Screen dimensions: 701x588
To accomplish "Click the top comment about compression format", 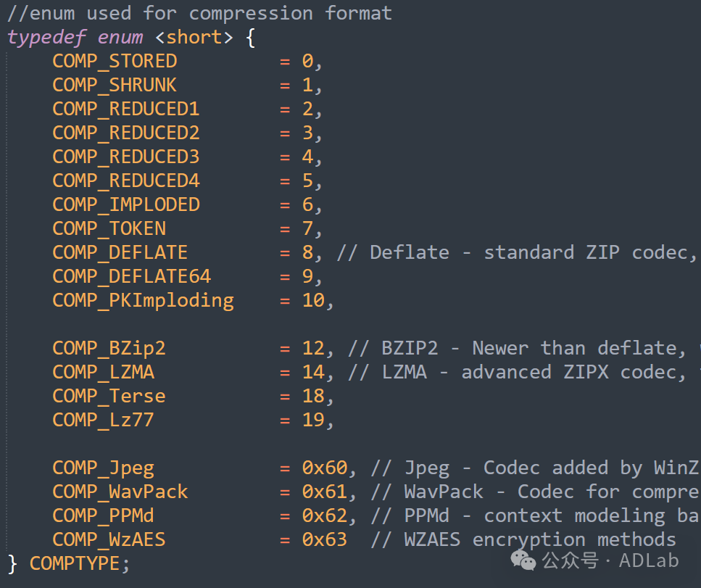I will 199,13.
